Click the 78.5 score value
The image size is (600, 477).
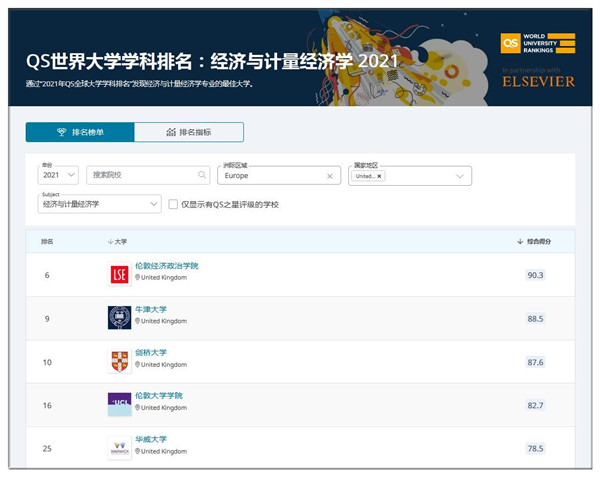point(535,448)
